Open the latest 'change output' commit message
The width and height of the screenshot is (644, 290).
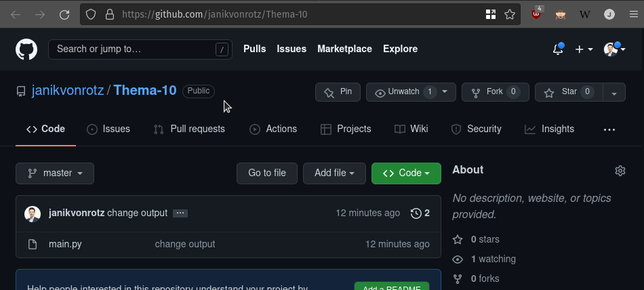pyautogui.click(x=137, y=213)
